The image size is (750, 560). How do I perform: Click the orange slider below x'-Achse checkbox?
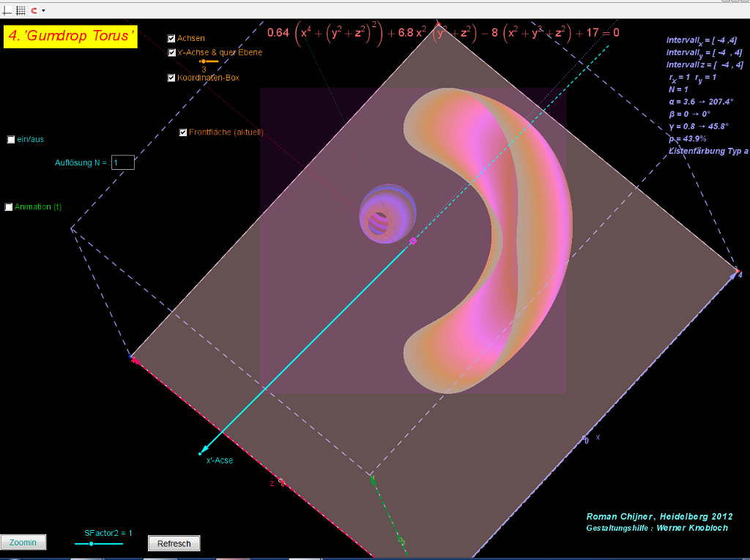(204, 61)
